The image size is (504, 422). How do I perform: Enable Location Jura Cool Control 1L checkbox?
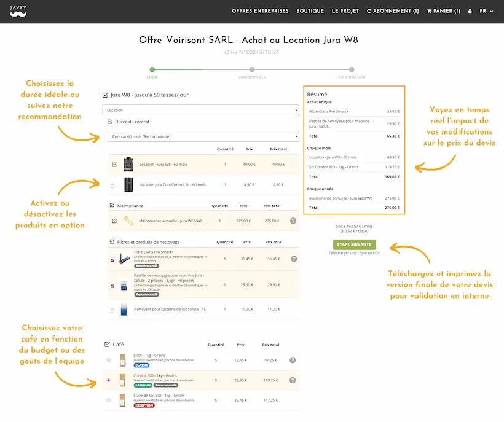(112, 186)
